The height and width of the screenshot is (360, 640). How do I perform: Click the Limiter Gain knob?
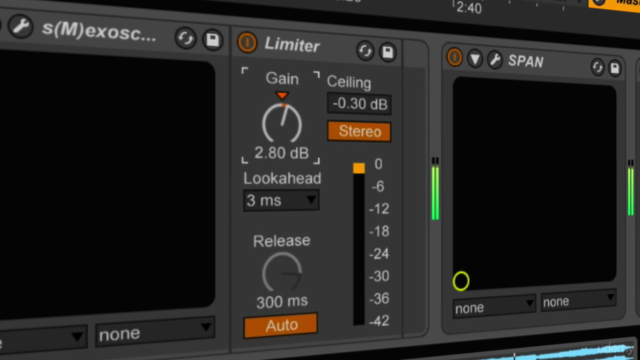[282, 123]
